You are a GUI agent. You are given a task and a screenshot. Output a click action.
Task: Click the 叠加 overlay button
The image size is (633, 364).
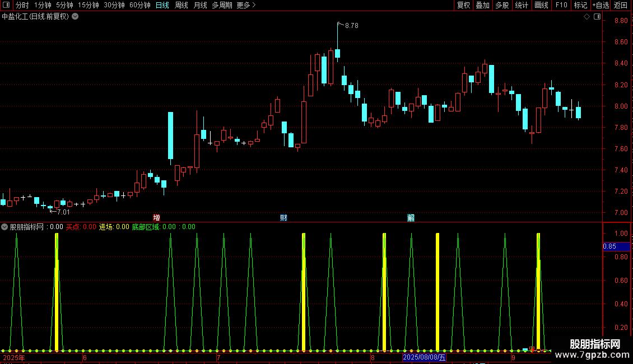[482, 5]
